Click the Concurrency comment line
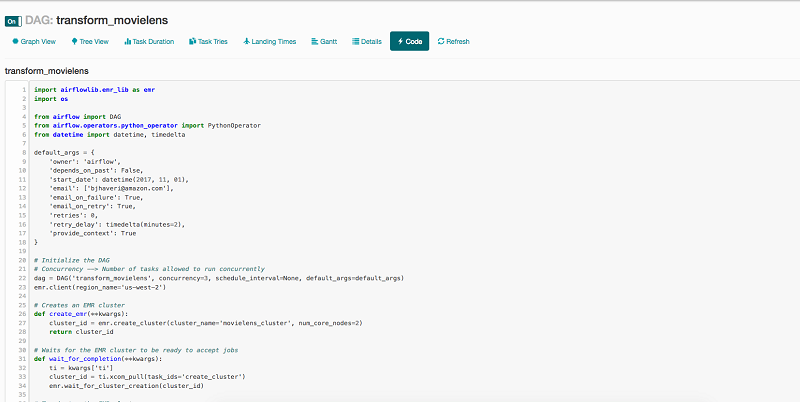Screen dimensions: 800x402 [x=149, y=269]
